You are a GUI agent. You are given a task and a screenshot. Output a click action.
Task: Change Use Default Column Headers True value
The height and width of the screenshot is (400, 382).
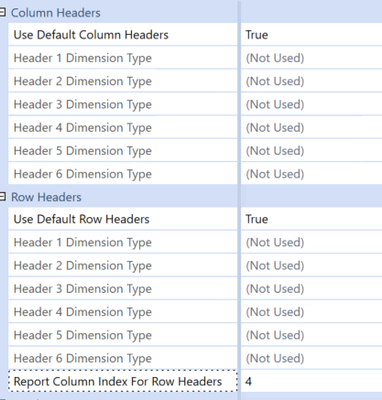312,35
